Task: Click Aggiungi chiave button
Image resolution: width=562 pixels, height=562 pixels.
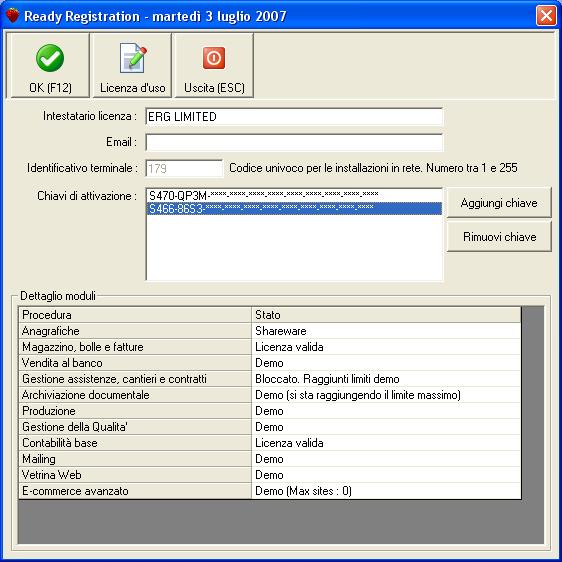Action: click(499, 203)
